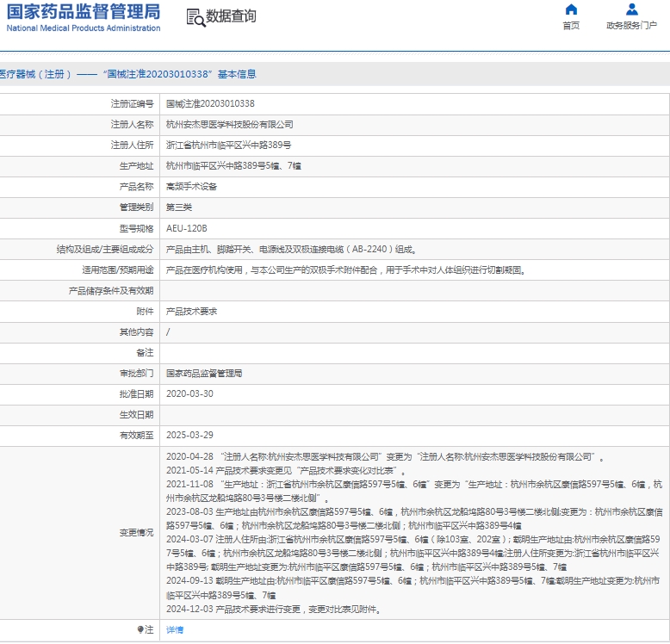Click the 生产地址 row label
This screenshot has height=644, width=670.
[136, 165]
